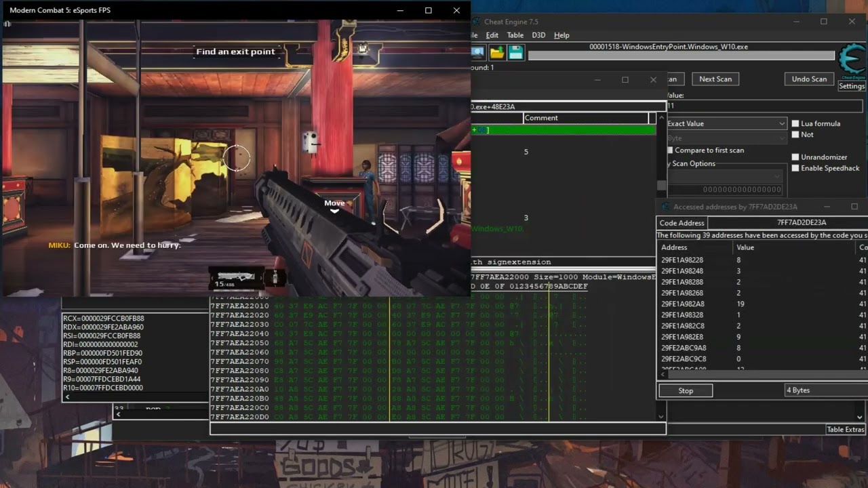The width and height of the screenshot is (868, 488).
Task: Click the Value column header
Action: point(793,247)
